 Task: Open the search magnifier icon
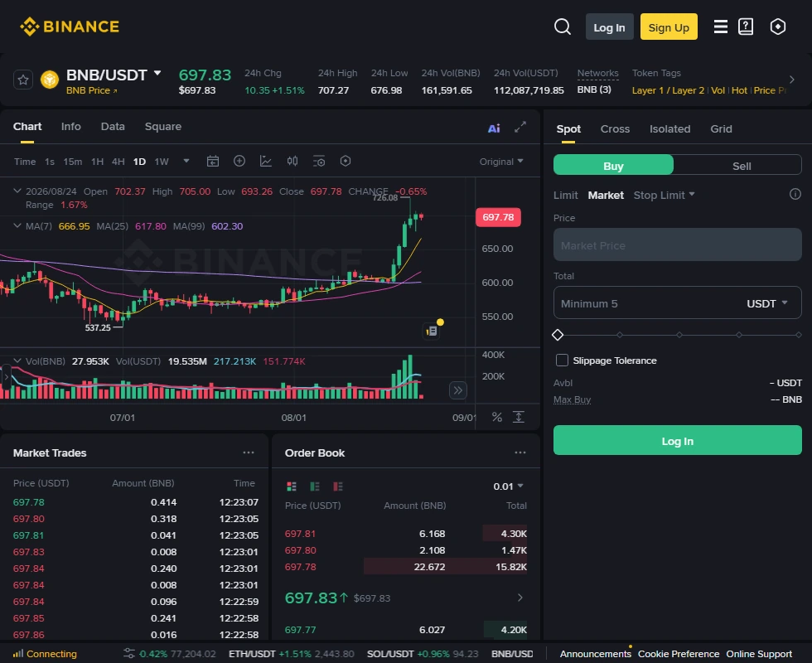click(562, 27)
